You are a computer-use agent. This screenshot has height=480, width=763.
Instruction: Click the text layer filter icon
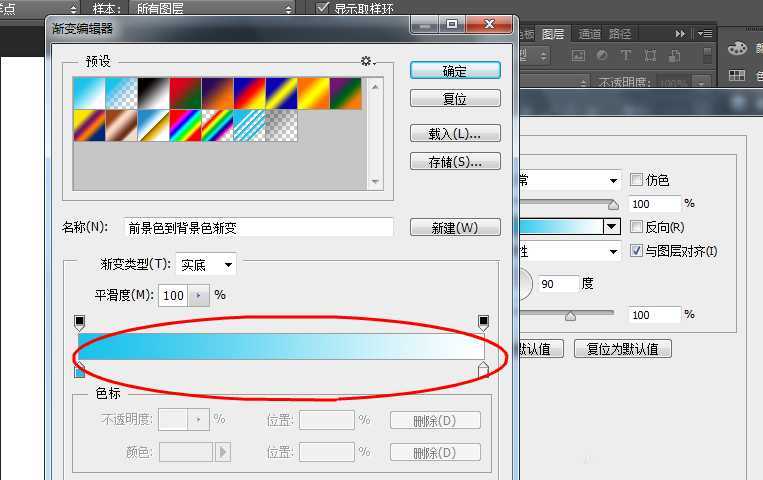(x=626, y=56)
